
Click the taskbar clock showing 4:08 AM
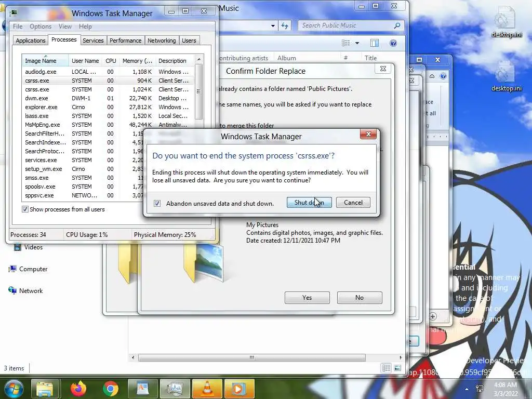click(x=506, y=389)
